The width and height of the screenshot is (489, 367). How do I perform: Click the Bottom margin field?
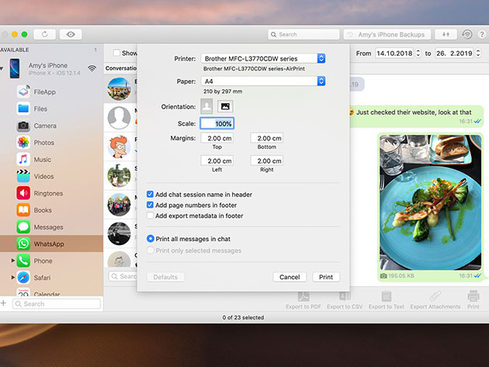(x=267, y=138)
